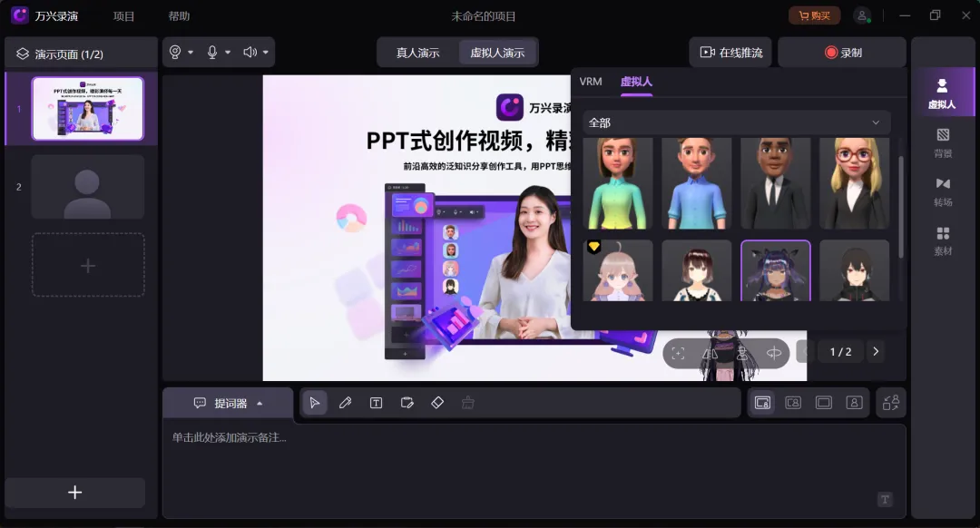Screen dimensions: 980x528
Task: Click the notes field 单击此处添加演示备注
Action: pos(534,472)
